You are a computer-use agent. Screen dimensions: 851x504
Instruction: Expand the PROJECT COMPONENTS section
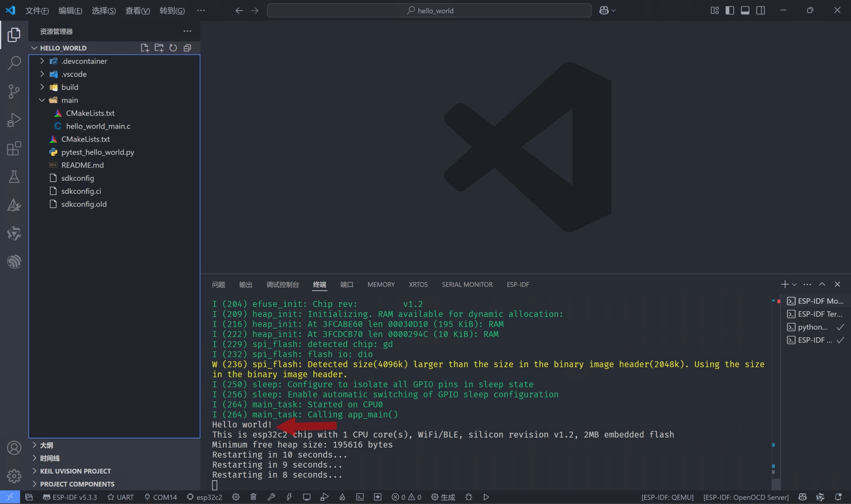click(77, 484)
